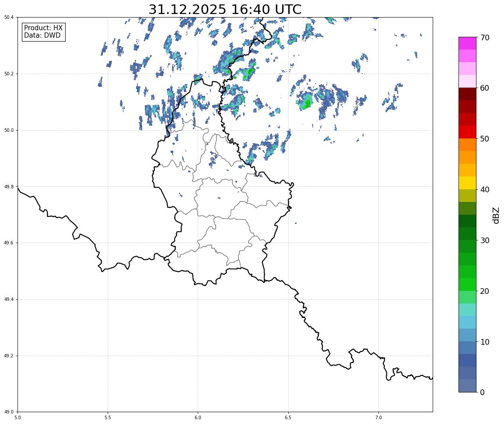
Task: Click latitude label 50.4
Action: click(x=9, y=17)
